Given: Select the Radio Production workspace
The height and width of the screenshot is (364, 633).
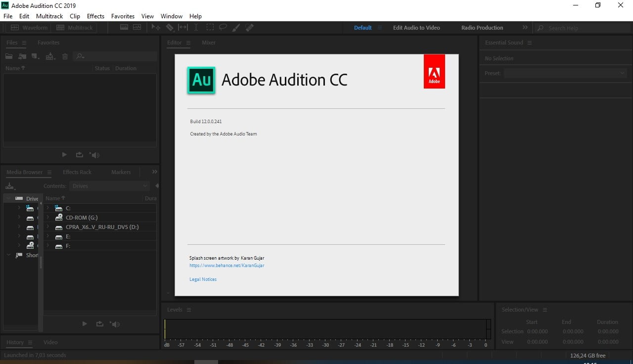Looking at the screenshot, I should pos(482,28).
